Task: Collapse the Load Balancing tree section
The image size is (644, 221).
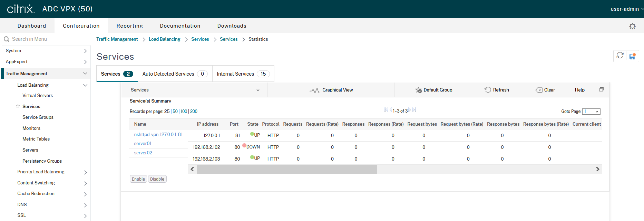Action: click(x=85, y=85)
